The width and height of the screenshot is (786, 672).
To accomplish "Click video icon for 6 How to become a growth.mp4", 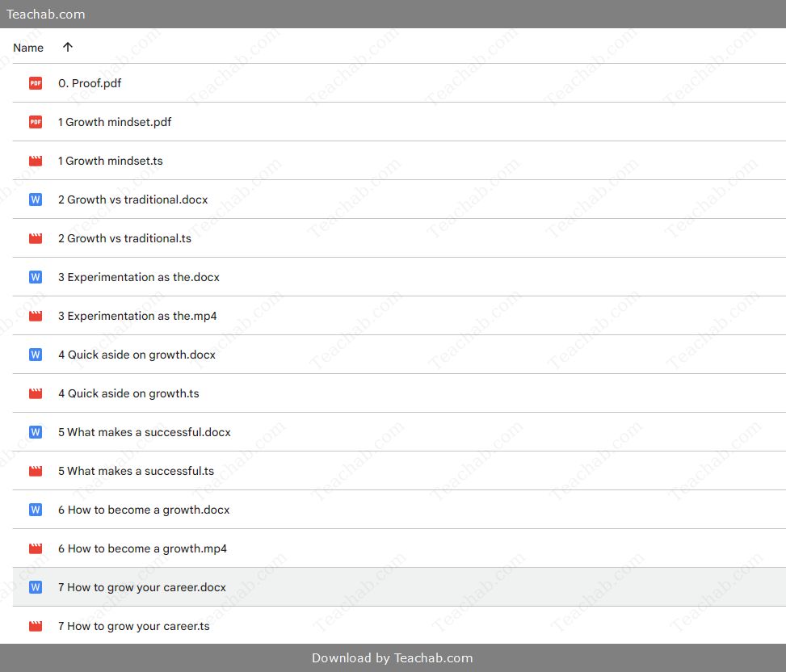I will pos(35,548).
